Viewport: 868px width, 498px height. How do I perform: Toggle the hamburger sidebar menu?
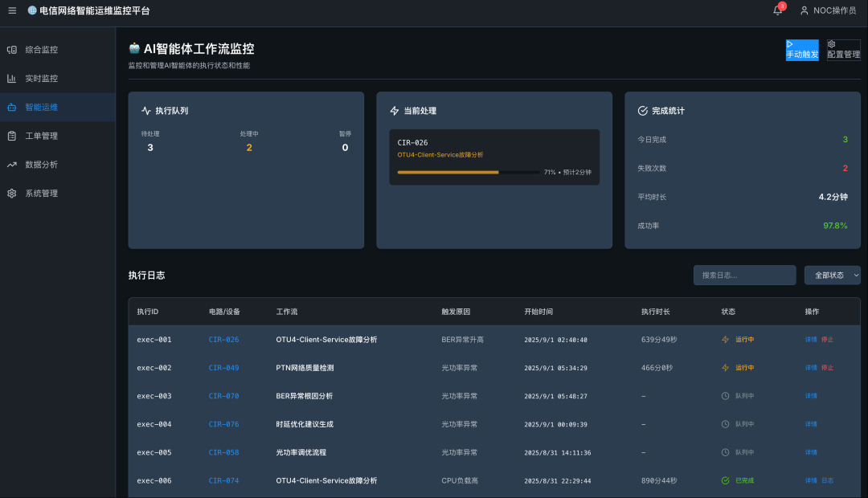point(12,10)
